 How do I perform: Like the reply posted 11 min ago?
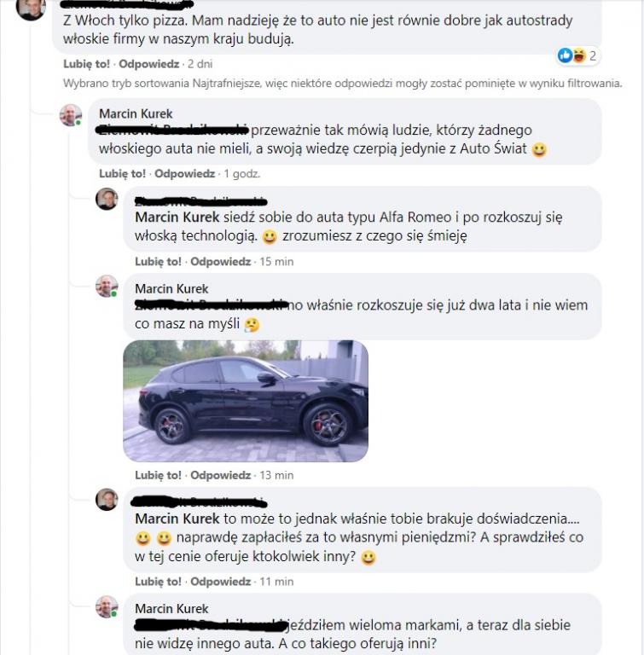click(x=158, y=582)
